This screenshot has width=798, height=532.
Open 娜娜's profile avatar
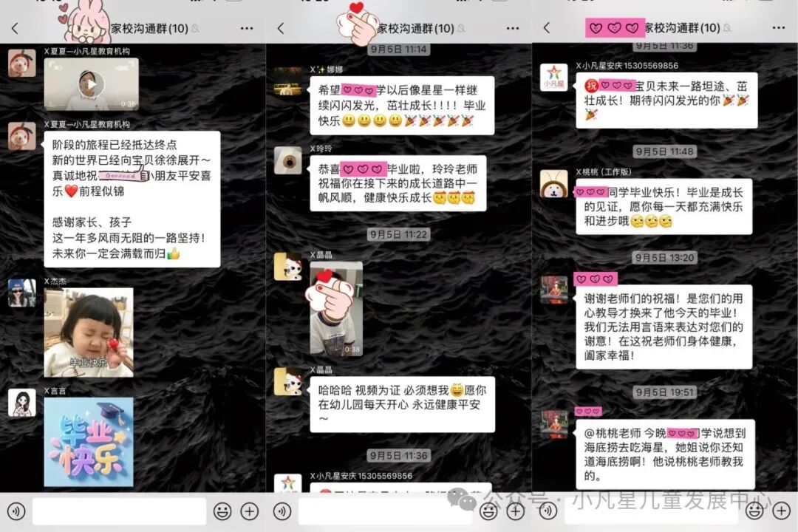288,81
